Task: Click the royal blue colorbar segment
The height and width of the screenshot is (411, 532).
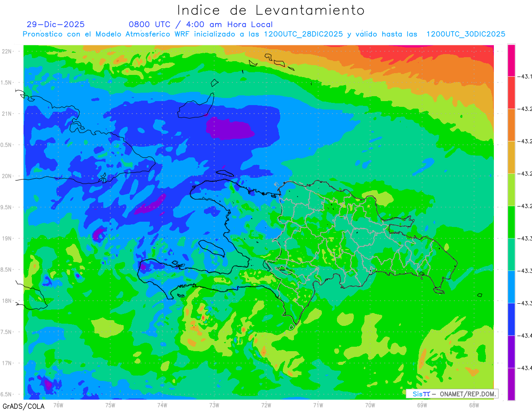Action: point(511,319)
